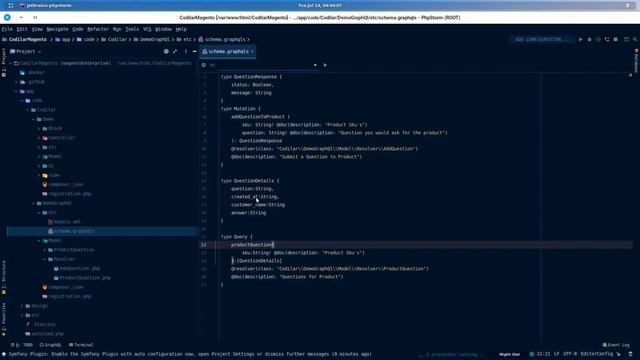
Task: Open the Window menu
Action: click(163, 29)
